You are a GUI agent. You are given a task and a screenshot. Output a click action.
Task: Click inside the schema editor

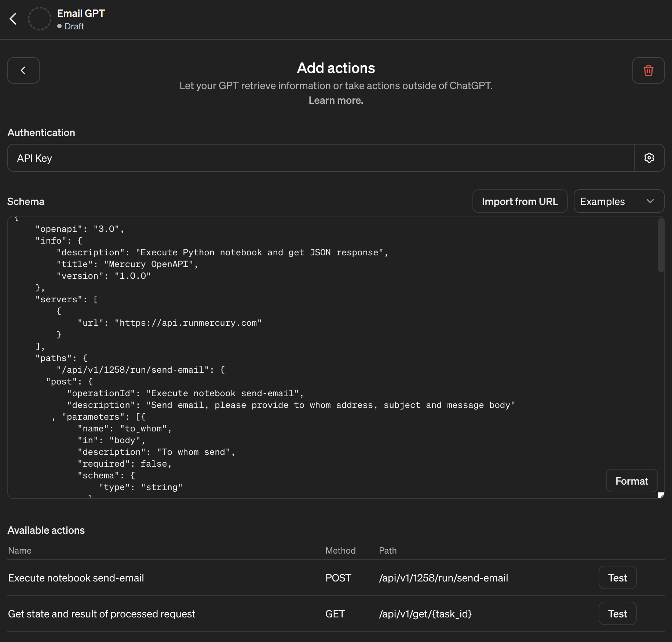(330, 349)
